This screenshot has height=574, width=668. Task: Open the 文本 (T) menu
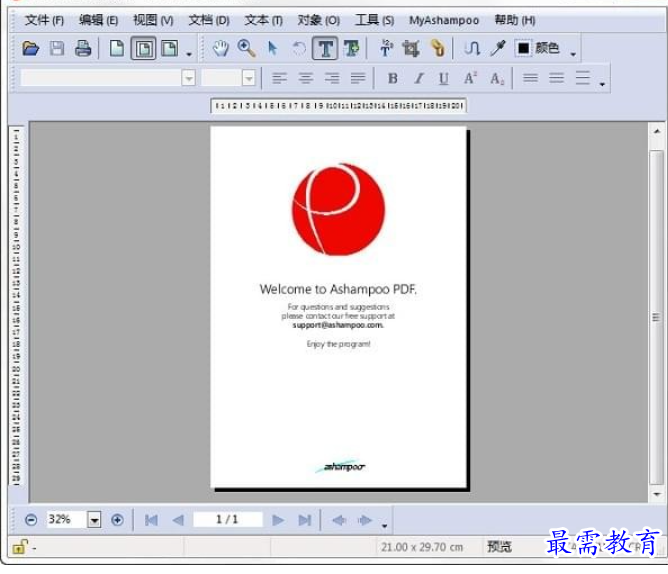coord(263,20)
